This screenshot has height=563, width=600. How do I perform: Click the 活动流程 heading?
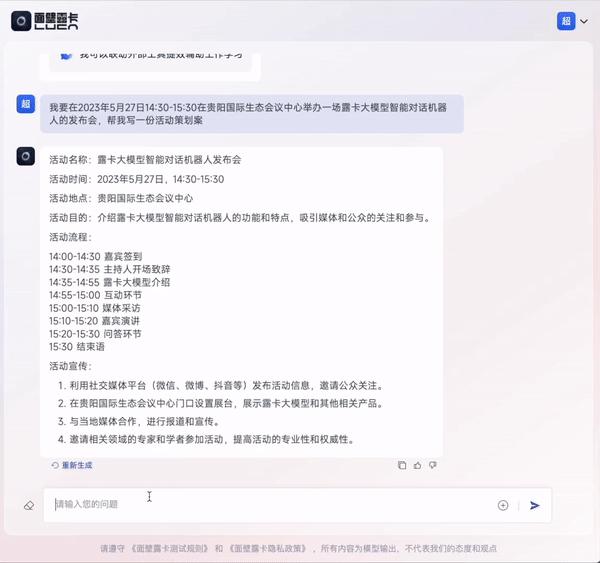coord(70,237)
